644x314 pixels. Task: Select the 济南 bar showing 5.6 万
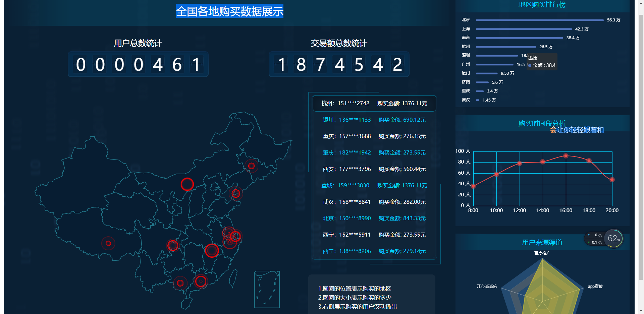click(482, 82)
